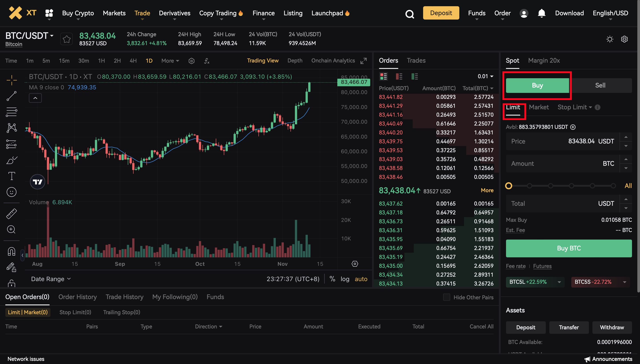The width and height of the screenshot is (640, 364).
Task: Toggle percent scale on chart
Action: [332, 279]
